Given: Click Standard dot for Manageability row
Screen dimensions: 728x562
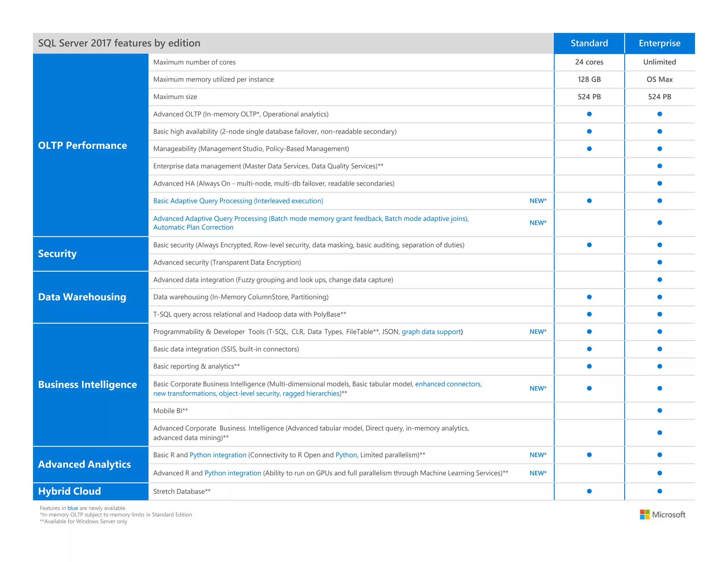Looking at the screenshot, I should 589,148.
